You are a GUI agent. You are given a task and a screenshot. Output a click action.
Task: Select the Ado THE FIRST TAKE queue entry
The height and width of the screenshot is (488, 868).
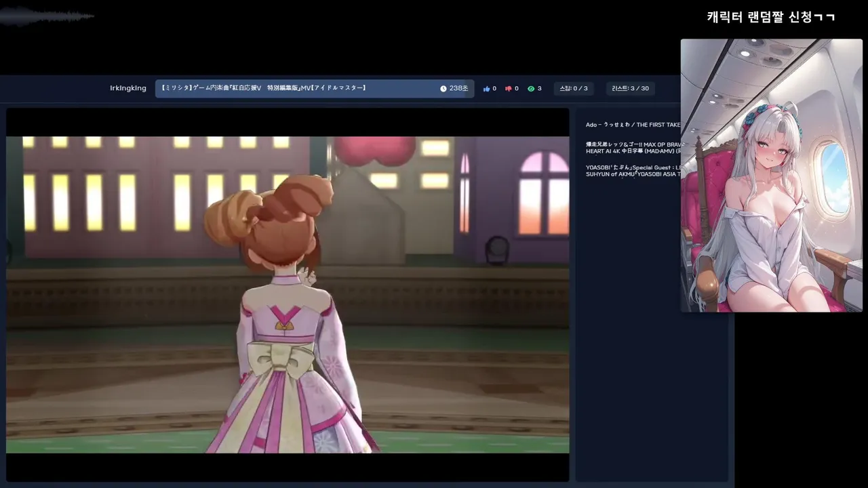[x=633, y=125]
